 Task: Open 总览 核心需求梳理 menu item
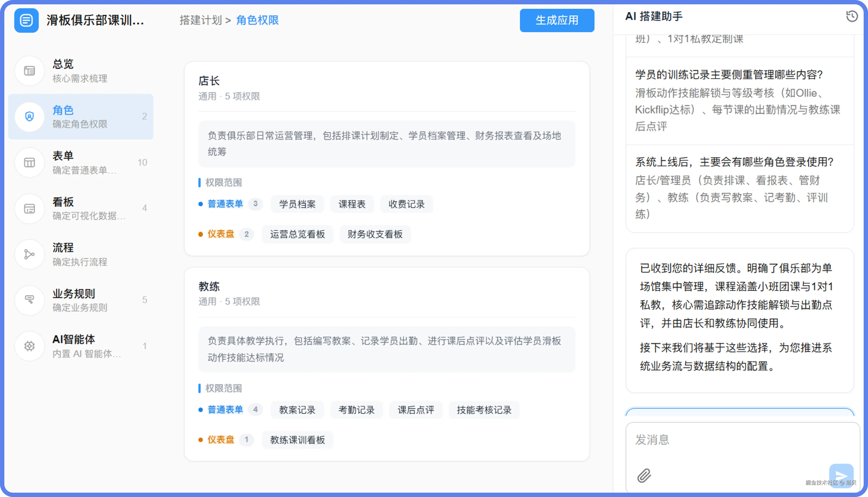(x=80, y=71)
